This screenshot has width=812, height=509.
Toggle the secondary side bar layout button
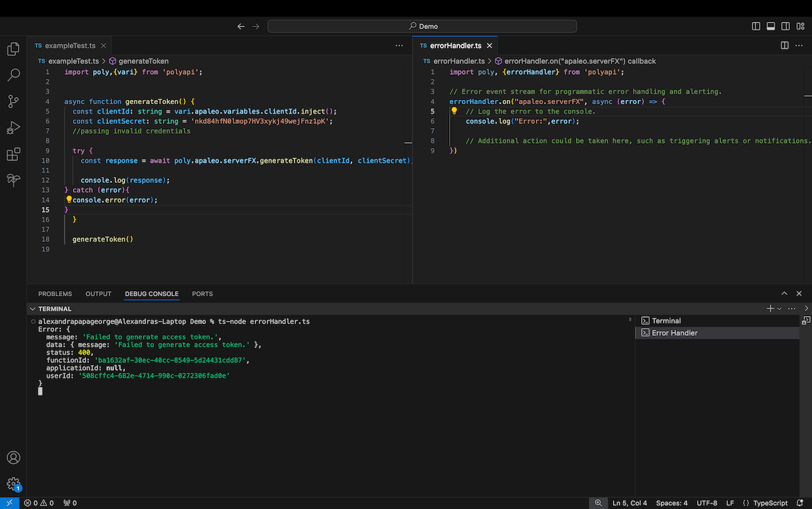(x=785, y=27)
